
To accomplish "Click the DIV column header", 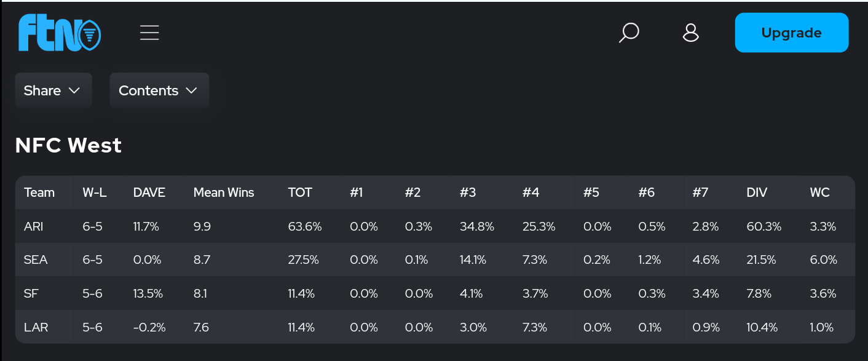I will pos(757,192).
